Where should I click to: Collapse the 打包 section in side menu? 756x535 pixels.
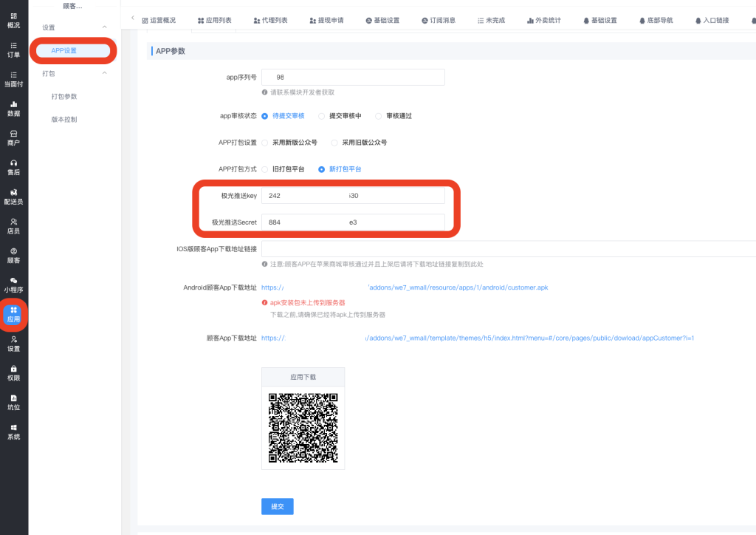104,73
